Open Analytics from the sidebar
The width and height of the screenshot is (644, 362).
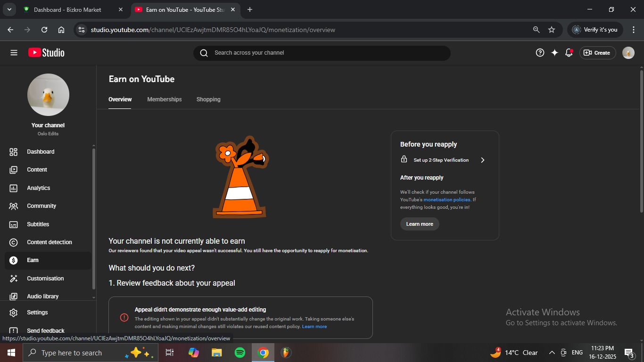[x=38, y=188]
